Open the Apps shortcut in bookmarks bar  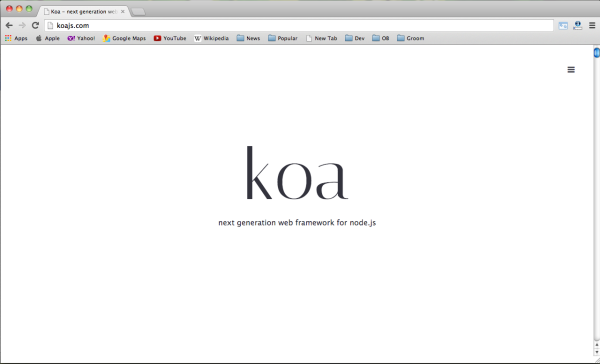click(16, 38)
